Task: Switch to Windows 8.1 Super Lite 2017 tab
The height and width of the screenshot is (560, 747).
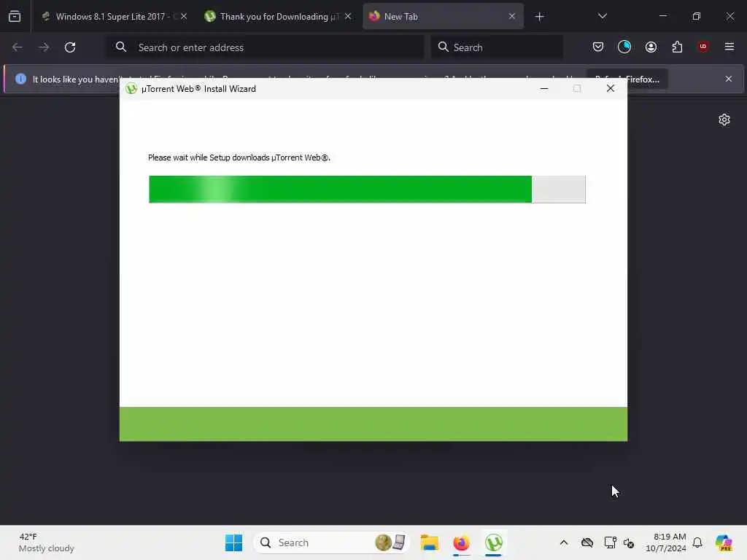Action: [x=115, y=17]
